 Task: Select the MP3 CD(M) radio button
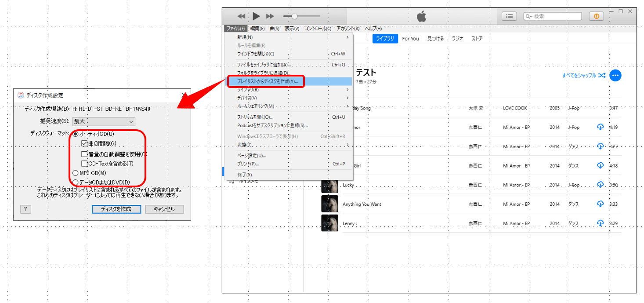76,173
